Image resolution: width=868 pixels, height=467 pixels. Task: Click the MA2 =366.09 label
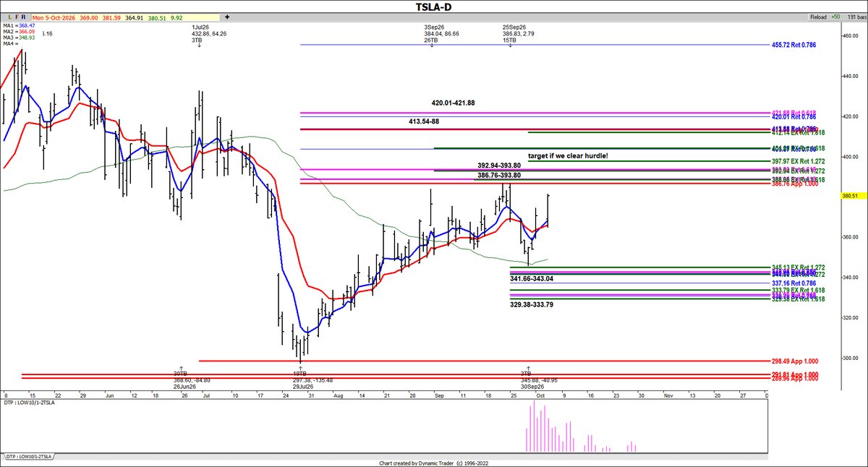coord(20,31)
